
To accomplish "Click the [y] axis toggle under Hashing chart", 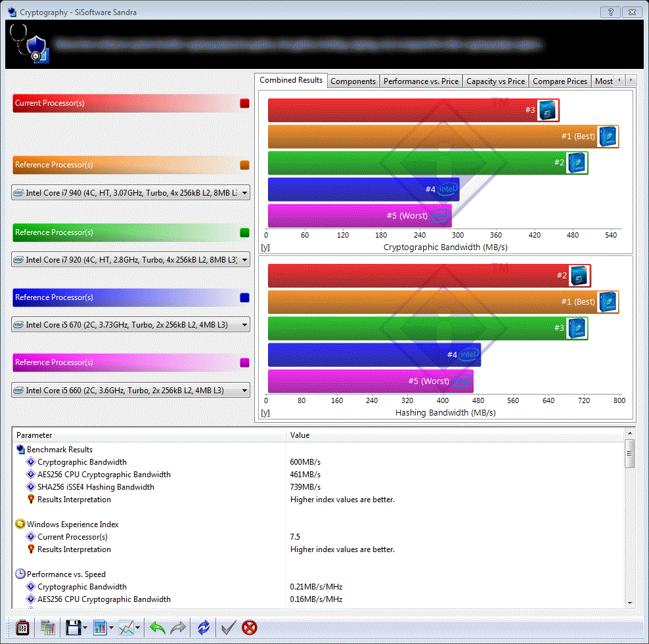I will click(265, 413).
